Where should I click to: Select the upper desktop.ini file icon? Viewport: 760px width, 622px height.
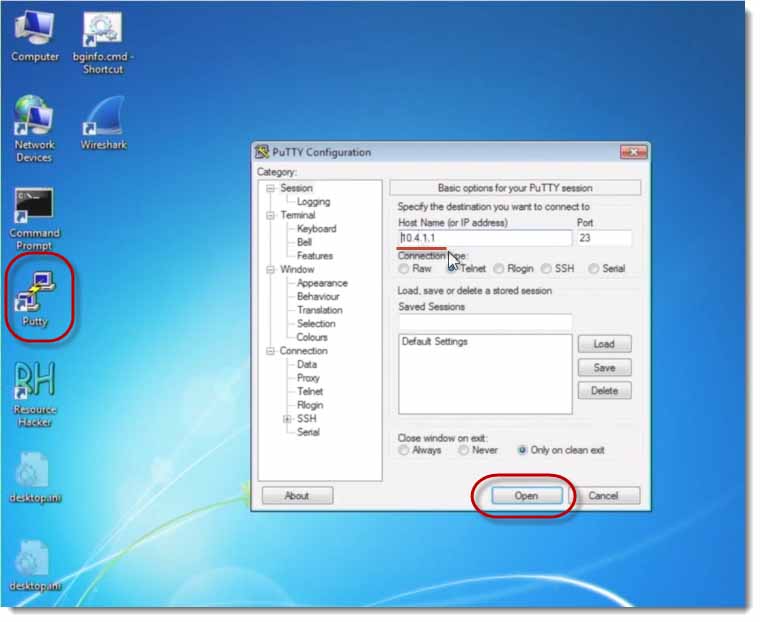(x=34, y=478)
